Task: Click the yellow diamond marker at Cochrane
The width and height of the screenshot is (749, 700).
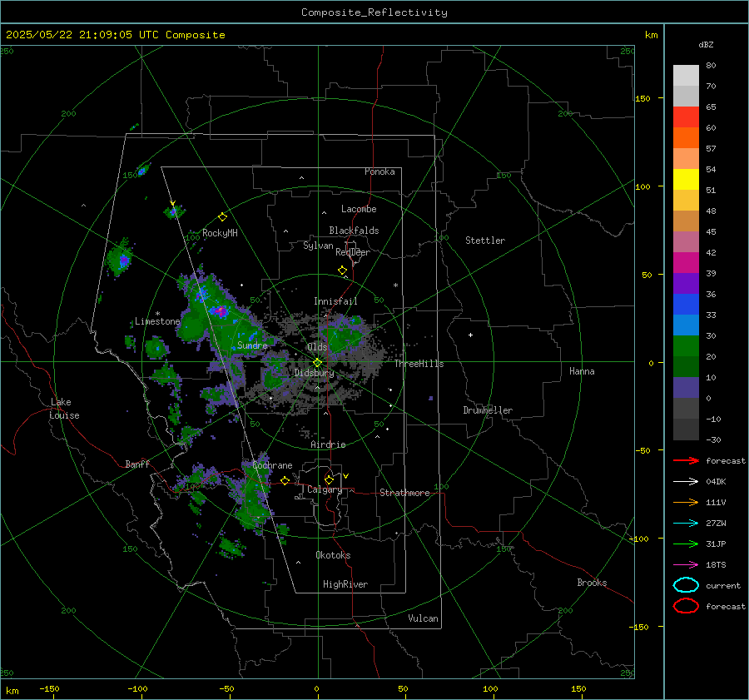Action: [285, 480]
